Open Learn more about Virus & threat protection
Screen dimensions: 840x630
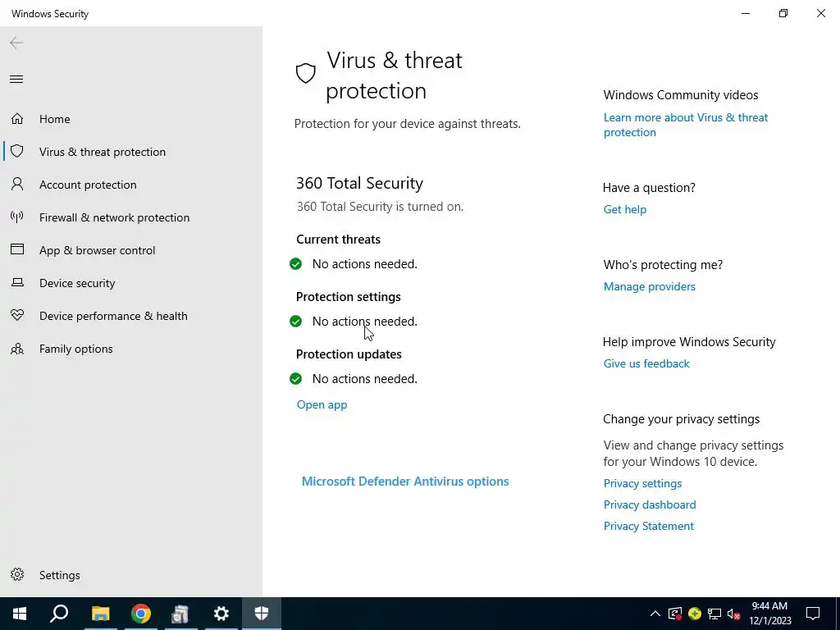click(x=685, y=125)
